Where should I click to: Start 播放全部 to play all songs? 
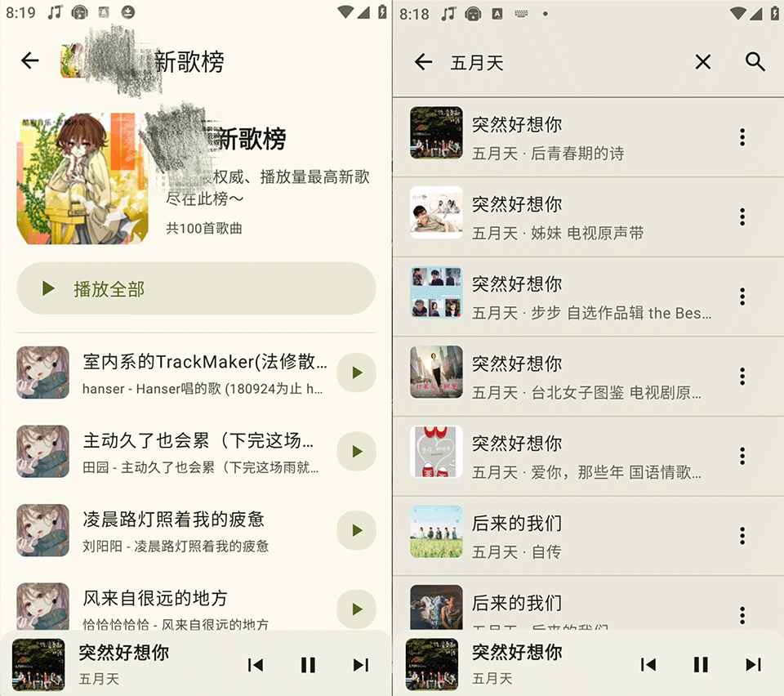click(196, 288)
